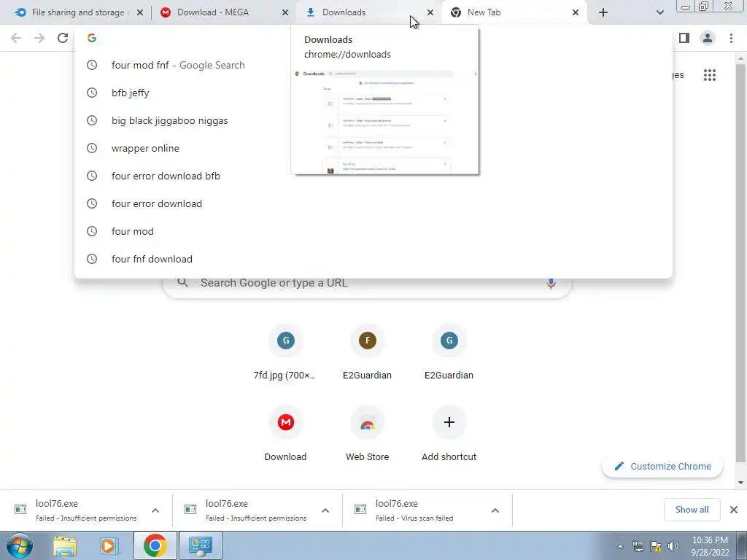Open the profile avatar icon
Viewport: 747px width, 560px height.
pos(708,38)
